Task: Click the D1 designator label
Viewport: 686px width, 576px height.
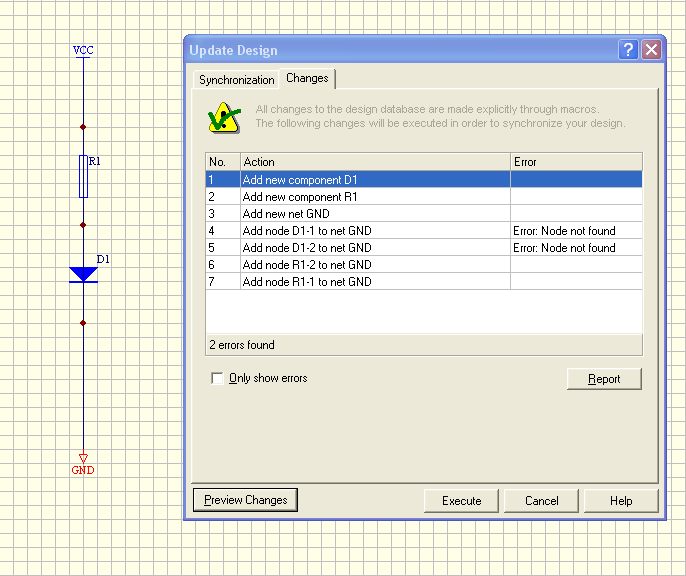Action: tap(103, 259)
